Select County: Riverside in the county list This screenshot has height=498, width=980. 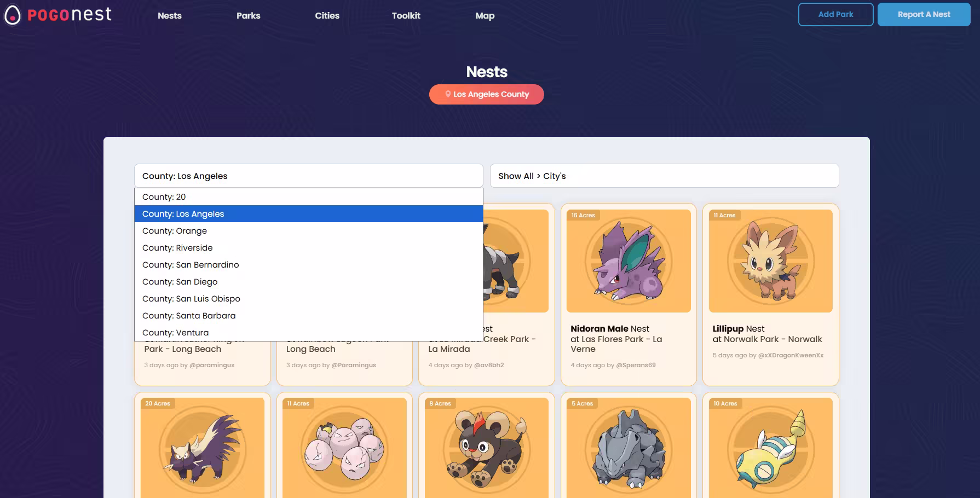pyautogui.click(x=177, y=247)
